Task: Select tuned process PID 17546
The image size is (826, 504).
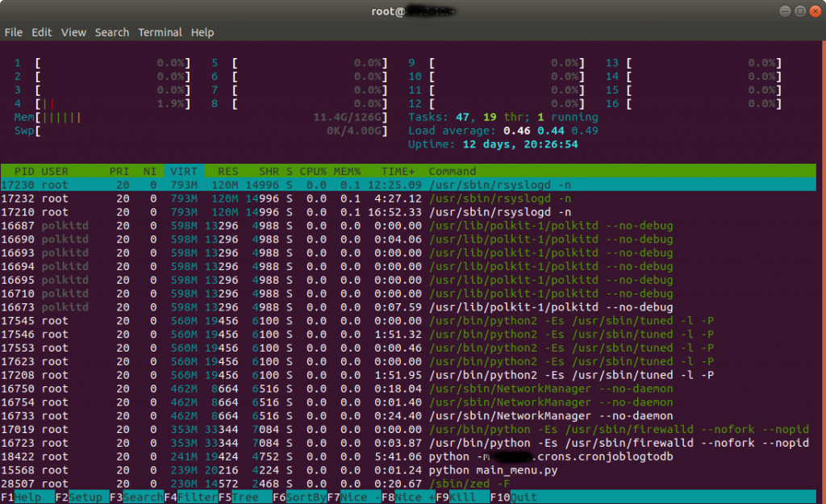Action: [408, 335]
